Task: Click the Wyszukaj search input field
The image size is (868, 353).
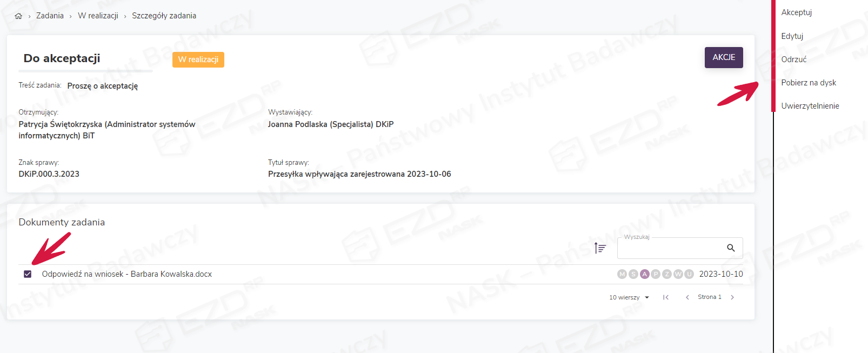Action: (x=670, y=249)
